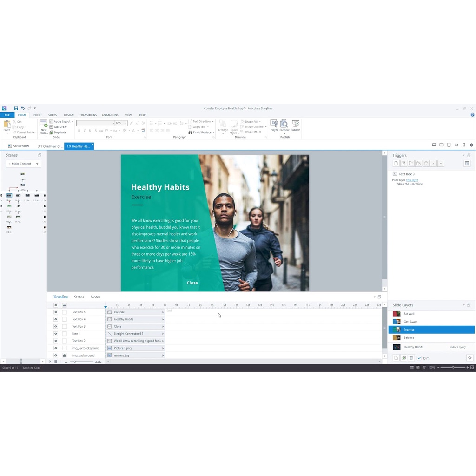The height and width of the screenshot is (476, 476).
Task: Open the Player properties icon
Action: click(274, 124)
